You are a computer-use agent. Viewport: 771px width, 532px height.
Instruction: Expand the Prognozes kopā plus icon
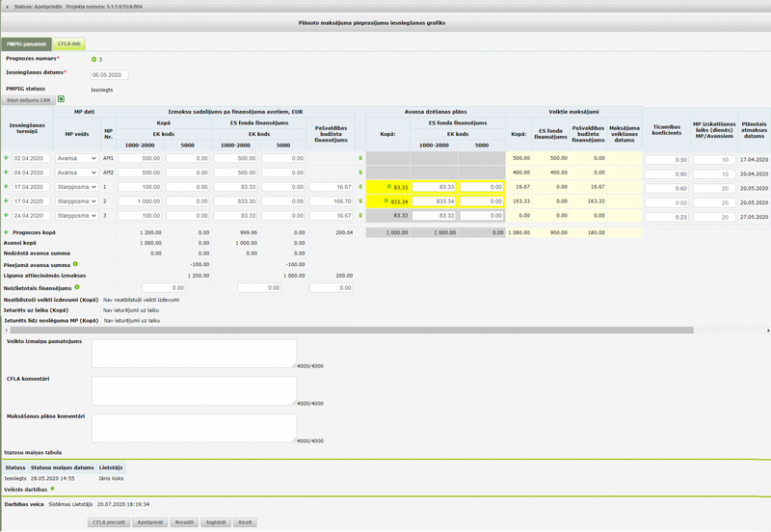tap(6, 232)
